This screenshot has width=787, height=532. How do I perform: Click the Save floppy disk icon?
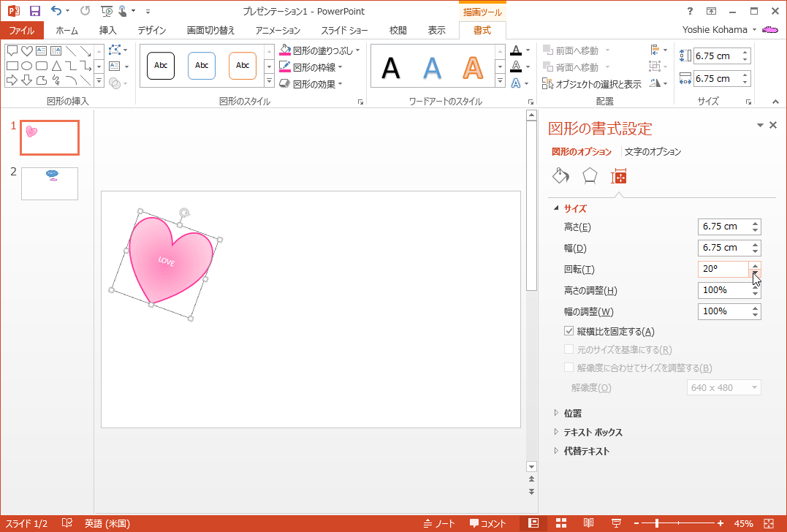coord(34,10)
